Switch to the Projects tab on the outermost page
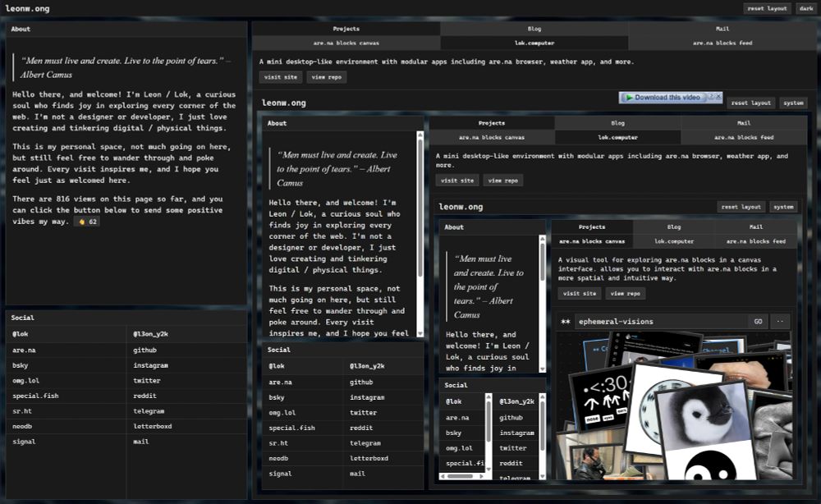This screenshot has width=821, height=504. click(x=346, y=29)
